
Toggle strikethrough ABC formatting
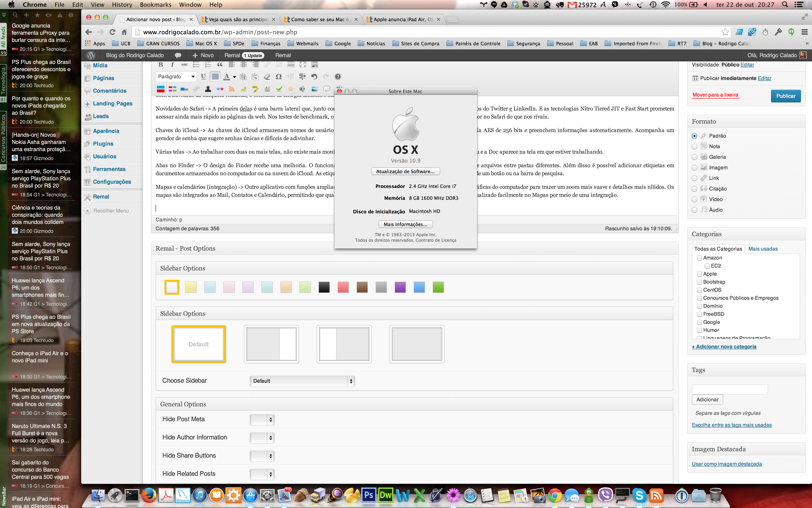184,65
